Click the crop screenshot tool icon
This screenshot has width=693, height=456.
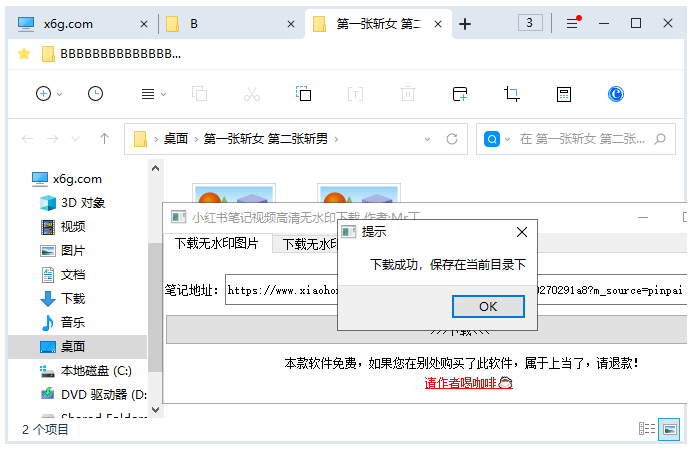click(x=512, y=93)
